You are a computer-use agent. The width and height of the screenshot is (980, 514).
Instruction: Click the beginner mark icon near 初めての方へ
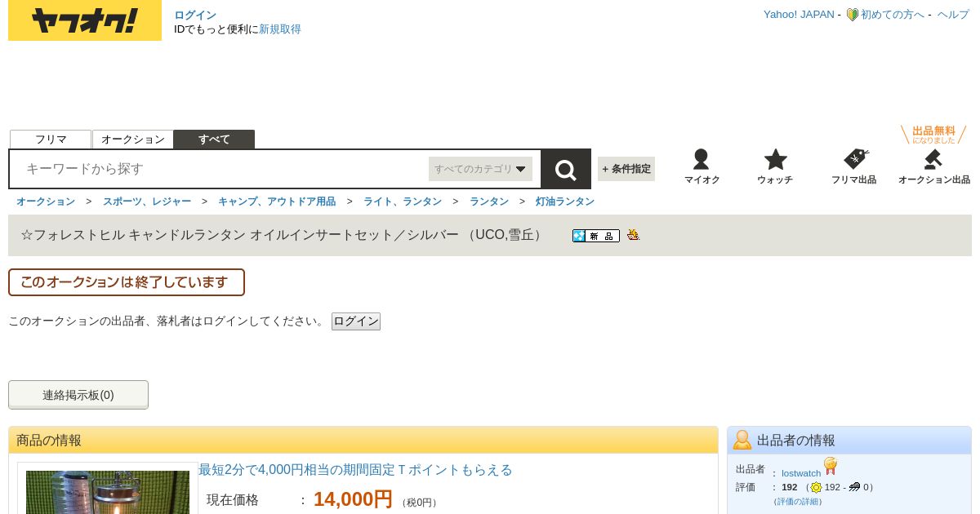(x=852, y=15)
